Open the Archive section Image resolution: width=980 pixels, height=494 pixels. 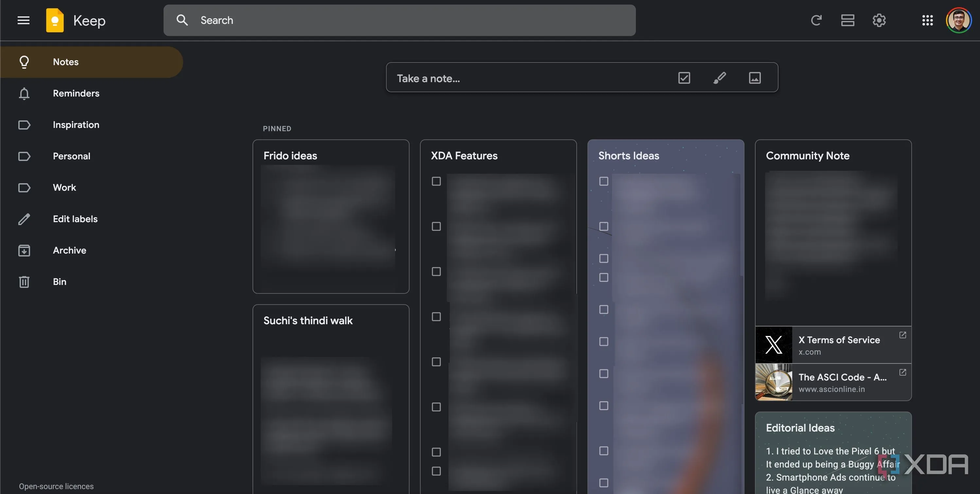69,250
